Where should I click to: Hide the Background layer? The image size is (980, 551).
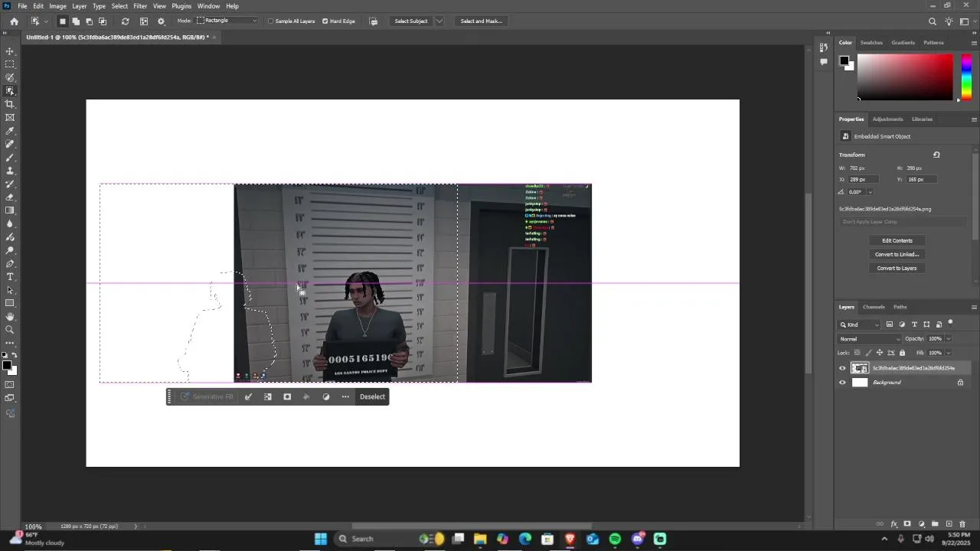842,383
